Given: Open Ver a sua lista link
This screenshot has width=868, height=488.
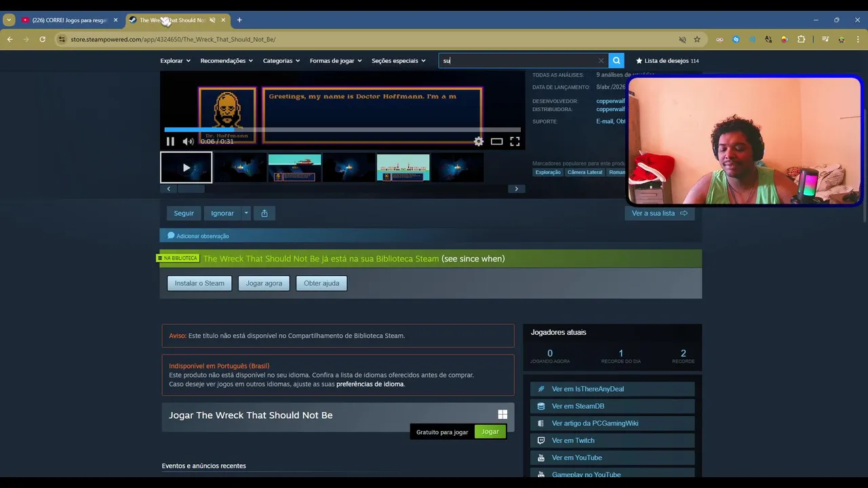Looking at the screenshot, I should (659, 213).
